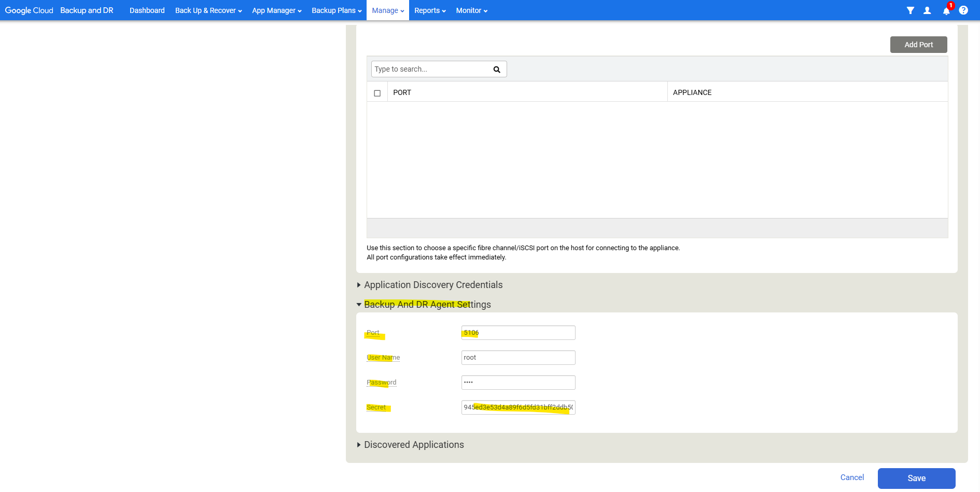Open the notifications bell icon

946,11
